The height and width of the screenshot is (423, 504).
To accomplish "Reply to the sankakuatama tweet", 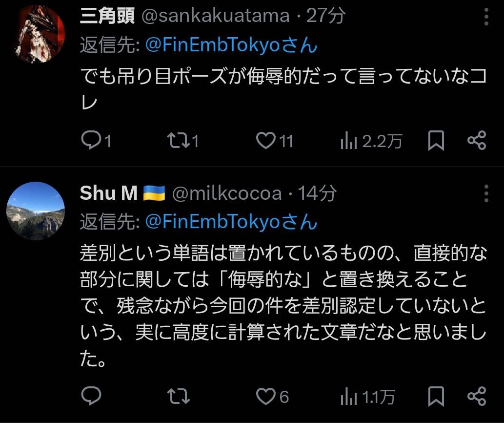I will [x=91, y=141].
